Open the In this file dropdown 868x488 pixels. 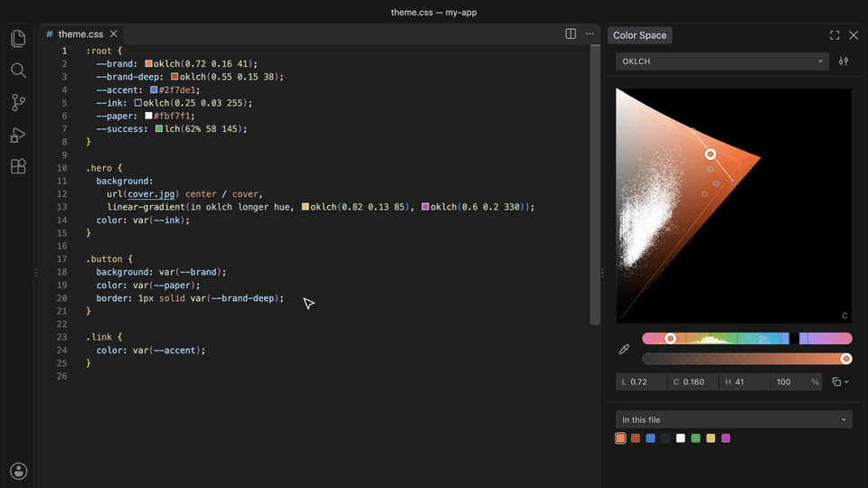click(733, 419)
